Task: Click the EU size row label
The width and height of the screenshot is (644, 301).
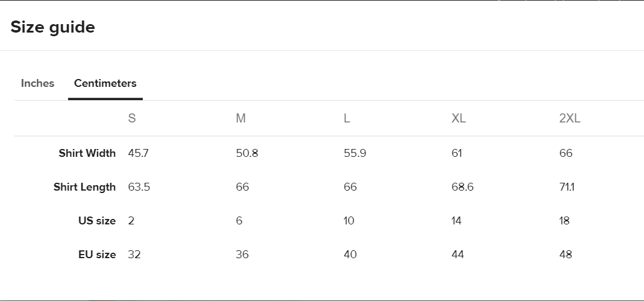Action: tap(97, 255)
